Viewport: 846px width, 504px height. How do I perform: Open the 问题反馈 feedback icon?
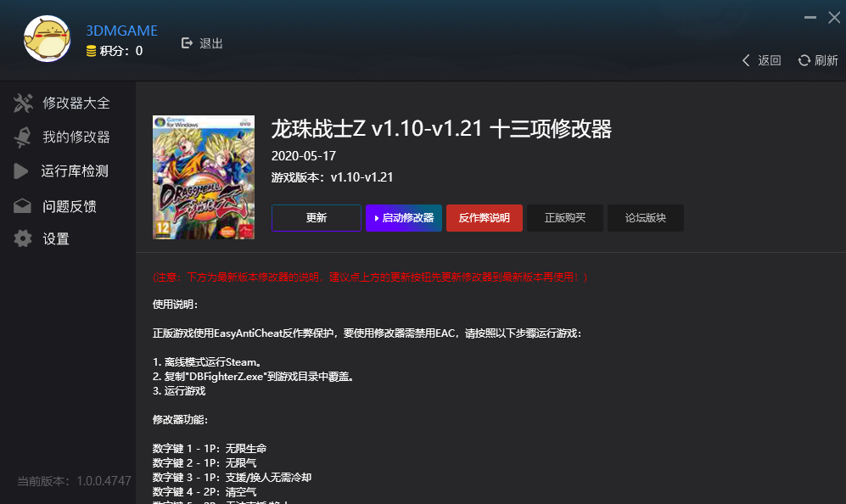click(21, 204)
